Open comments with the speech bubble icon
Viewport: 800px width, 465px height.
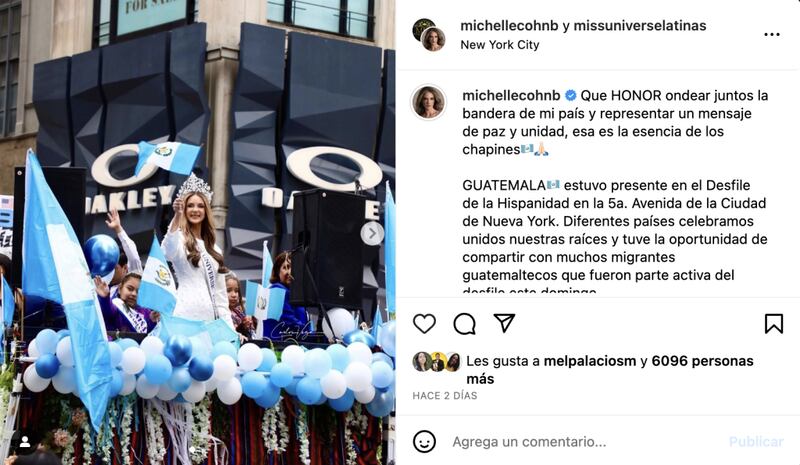click(464, 324)
